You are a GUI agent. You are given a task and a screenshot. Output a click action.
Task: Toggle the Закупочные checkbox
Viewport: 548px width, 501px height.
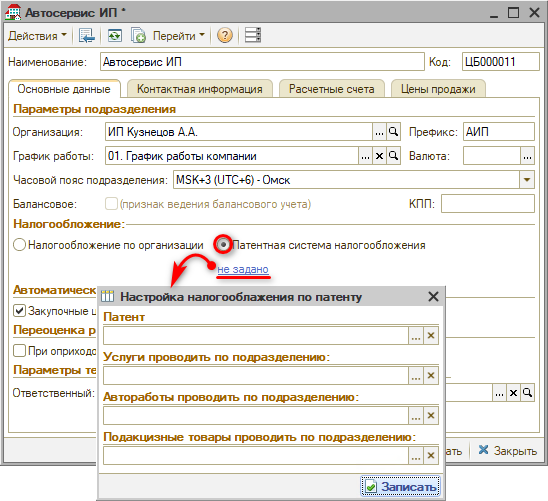19,311
